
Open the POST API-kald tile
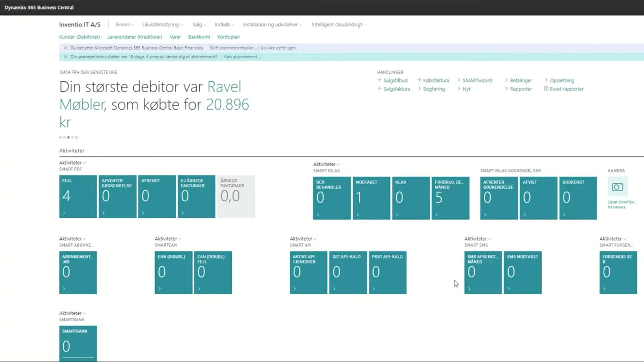(388, 273)
